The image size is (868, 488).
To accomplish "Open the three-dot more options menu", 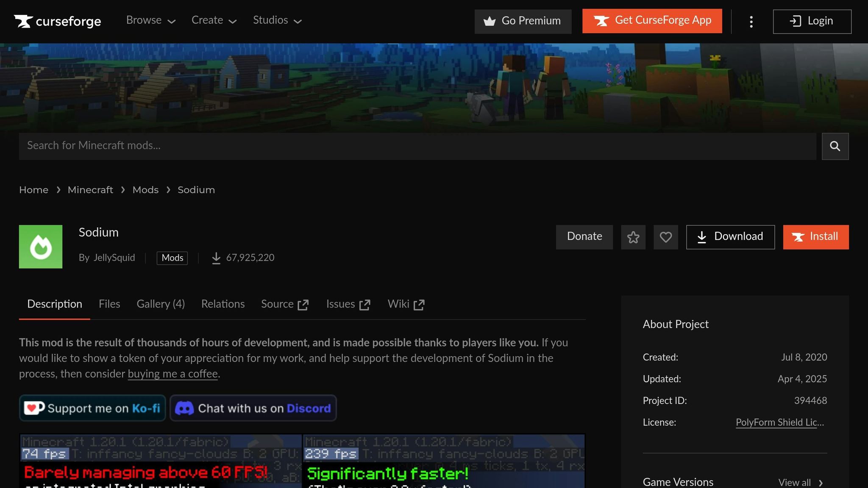I will pyautogui.click(x=751, y=22).
